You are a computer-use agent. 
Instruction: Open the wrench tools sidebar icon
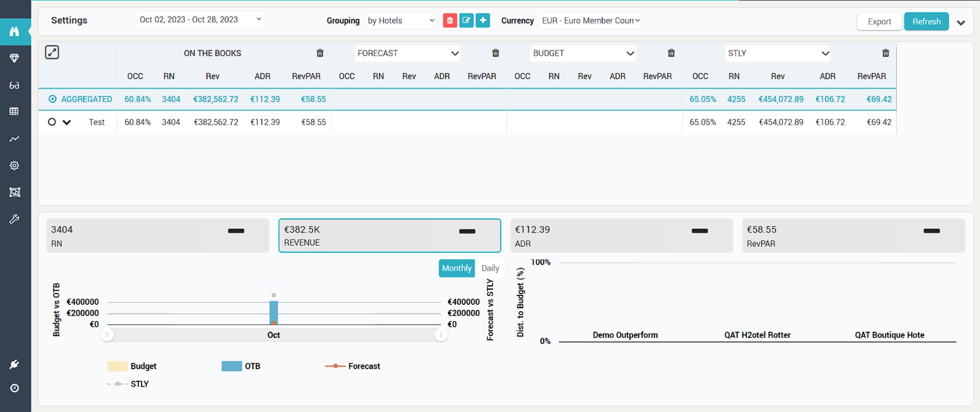(14, 219)
